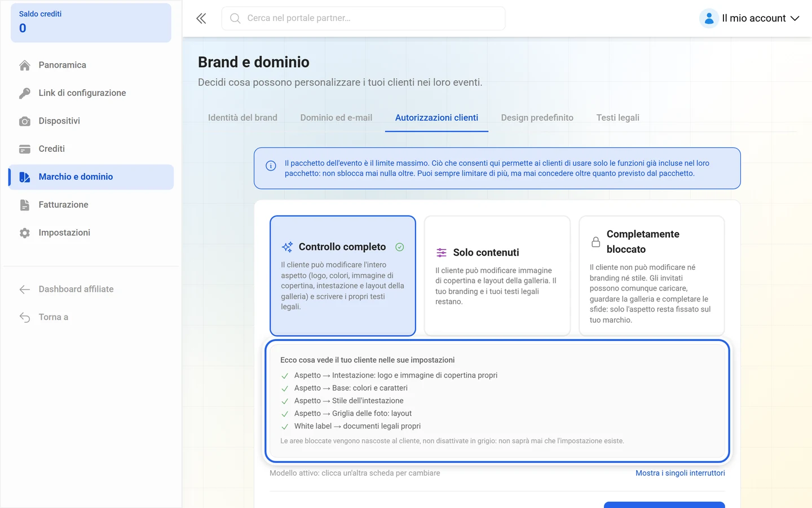
Task: Open Link di configurazione in sidebar
Action: point(91,93)
